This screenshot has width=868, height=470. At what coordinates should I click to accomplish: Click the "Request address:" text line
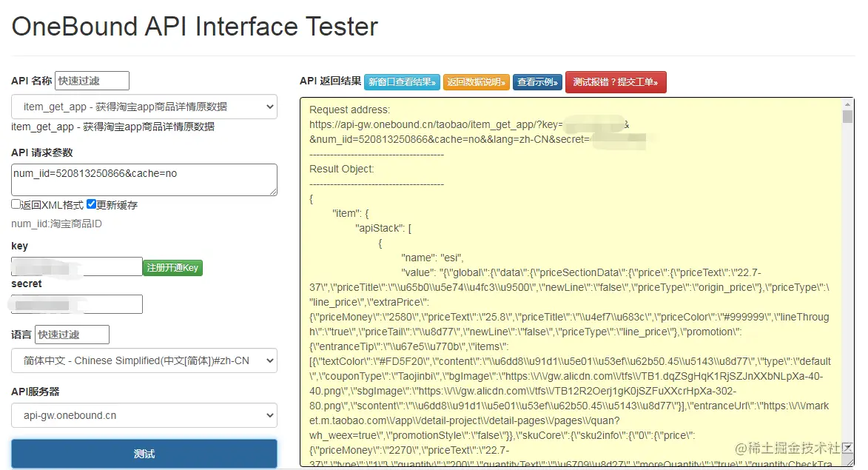pos(349,110)
